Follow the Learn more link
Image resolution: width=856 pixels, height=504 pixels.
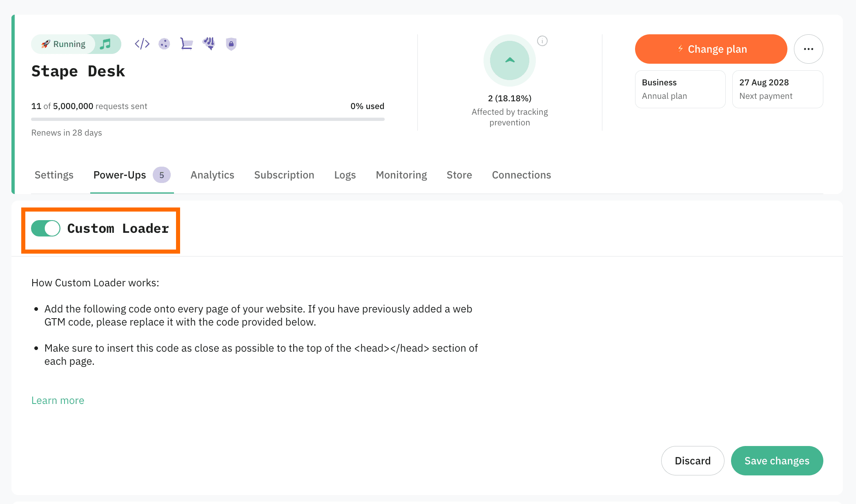(58, 400)
